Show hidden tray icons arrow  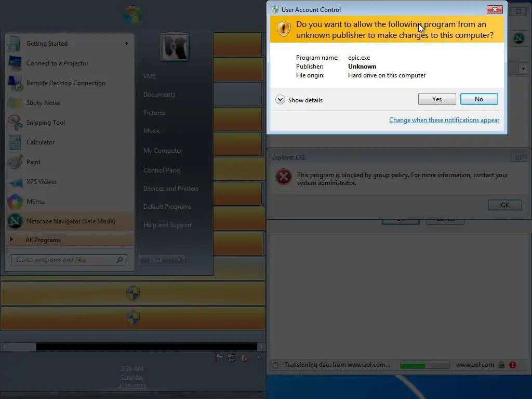point(259,357)
